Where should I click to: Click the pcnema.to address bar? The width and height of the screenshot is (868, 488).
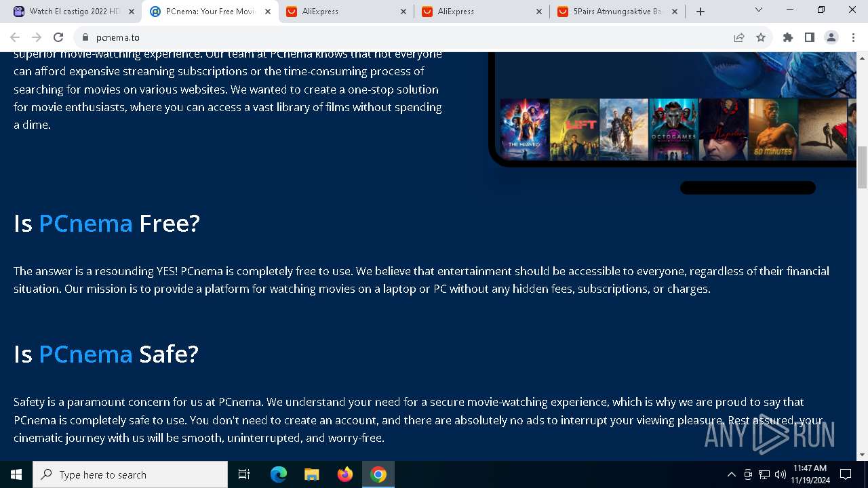(407, 37)
